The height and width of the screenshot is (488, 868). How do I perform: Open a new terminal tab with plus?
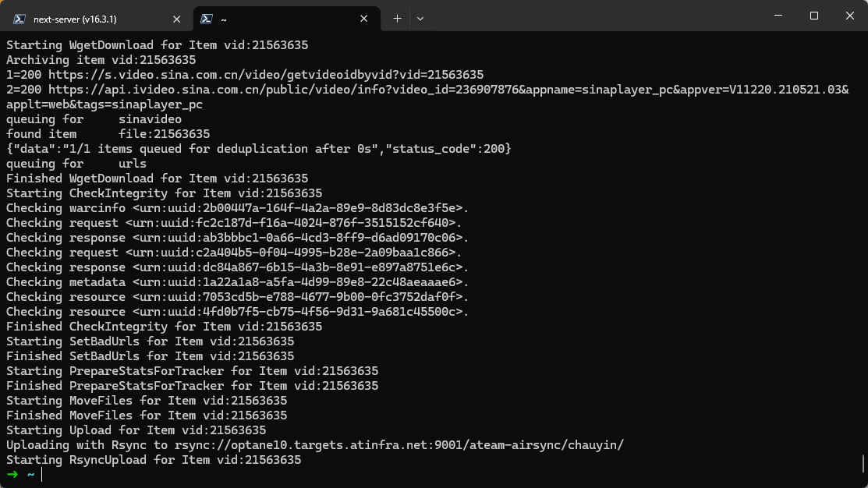397,19
